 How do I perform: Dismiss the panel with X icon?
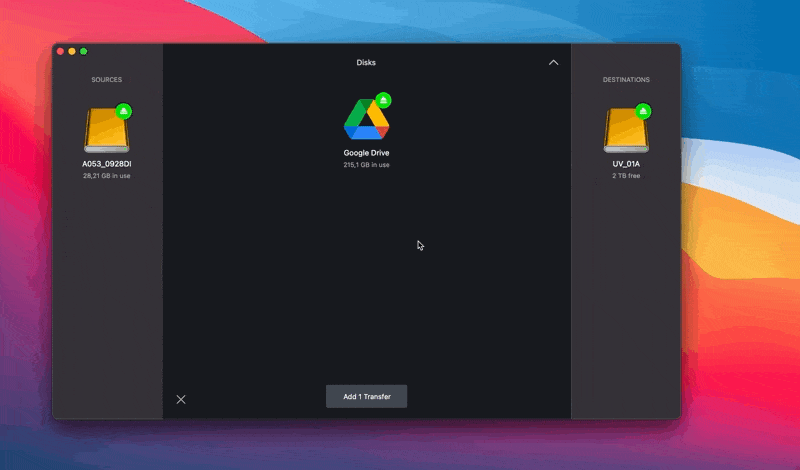181,400
